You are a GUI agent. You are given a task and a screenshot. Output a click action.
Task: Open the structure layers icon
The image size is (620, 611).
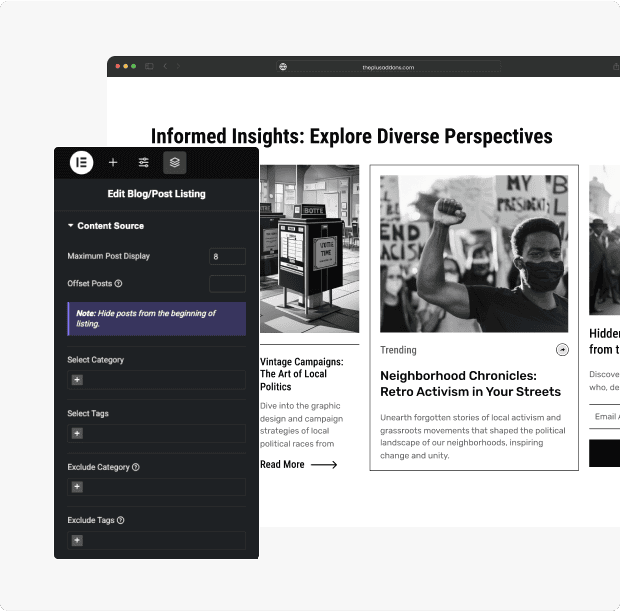[175, 162]
